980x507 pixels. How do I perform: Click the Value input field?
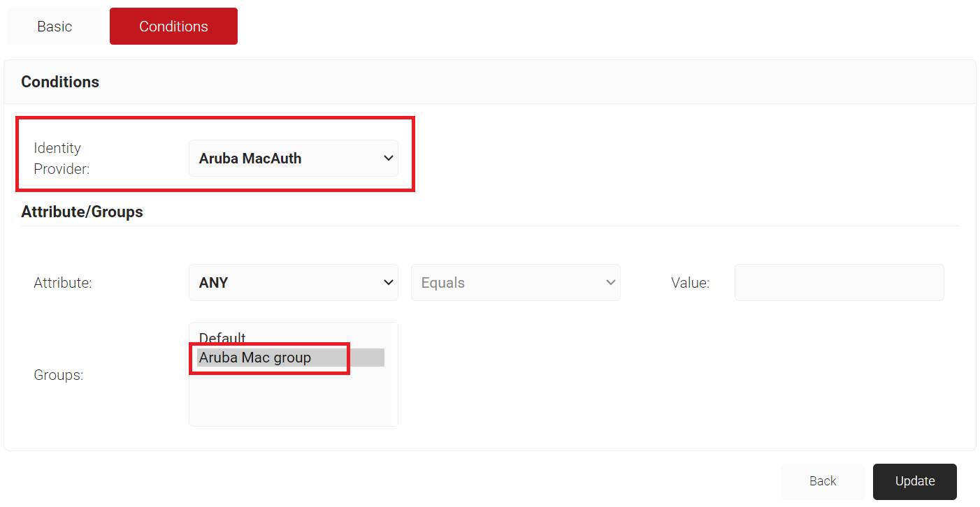pos(840,283)
